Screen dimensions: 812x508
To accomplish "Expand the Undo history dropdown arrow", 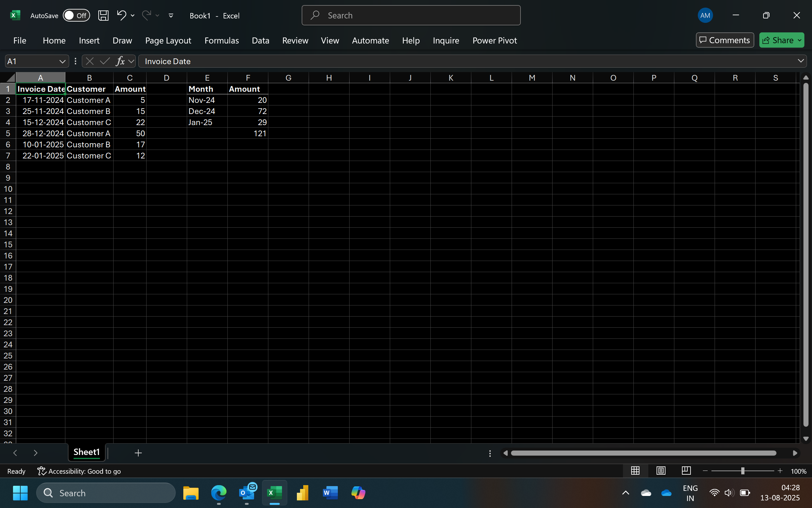I will [x=133, y=16].
